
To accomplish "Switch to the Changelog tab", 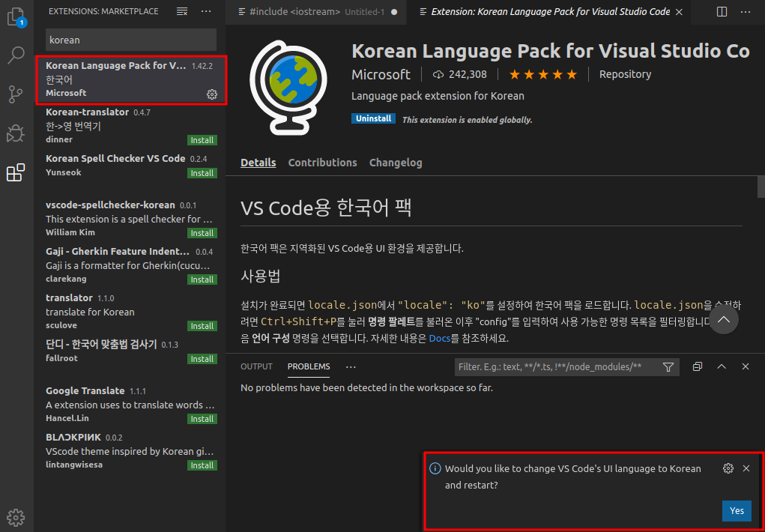I will pyautogui.click(x=396, y=163).
